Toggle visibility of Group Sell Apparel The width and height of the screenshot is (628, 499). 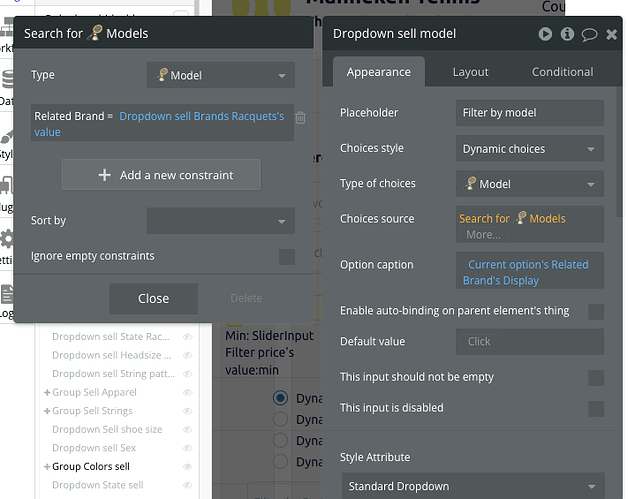point(187,392)
